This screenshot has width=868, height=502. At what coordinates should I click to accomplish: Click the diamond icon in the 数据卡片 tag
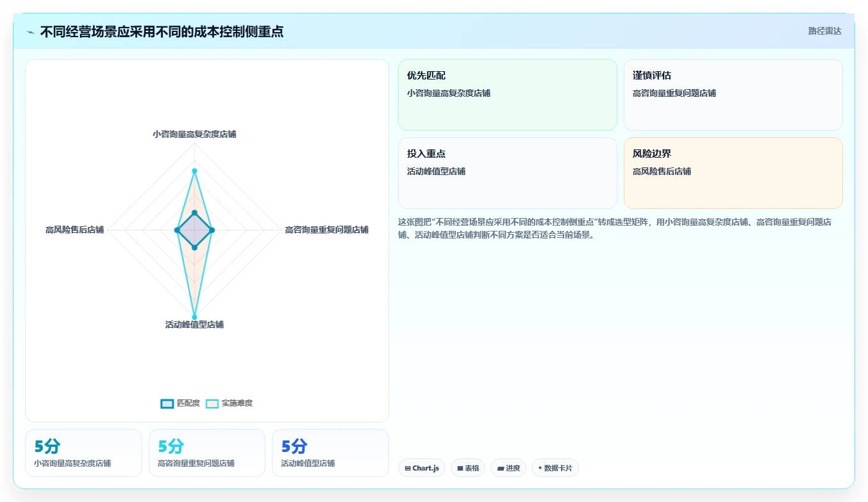point(540,468)
